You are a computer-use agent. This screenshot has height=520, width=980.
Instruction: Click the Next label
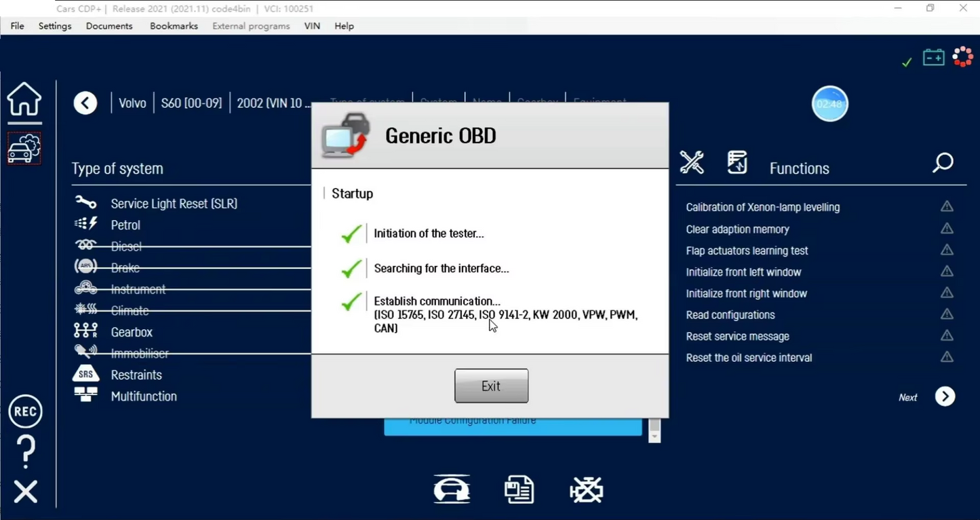908,398
